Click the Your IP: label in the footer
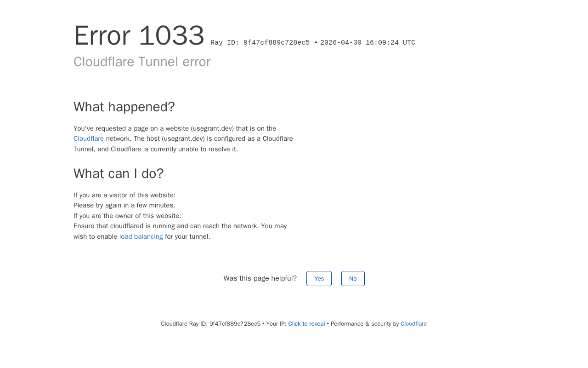Viewport: 588px width, 368px height. pyautogui.click(x=276, y=324)
